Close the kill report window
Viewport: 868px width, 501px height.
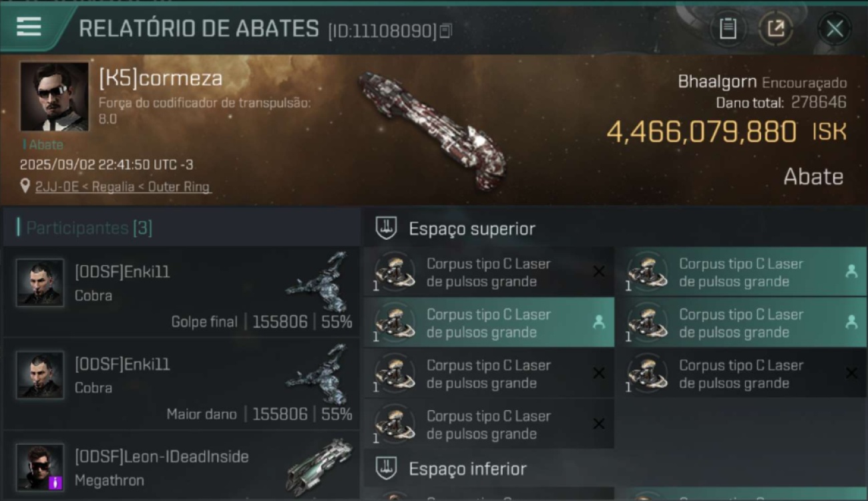pos(835,29)
